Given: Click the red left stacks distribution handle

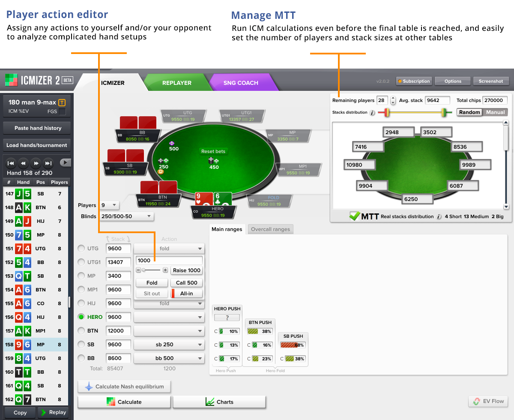Looking at the screenshot, I should pos(386,113).
